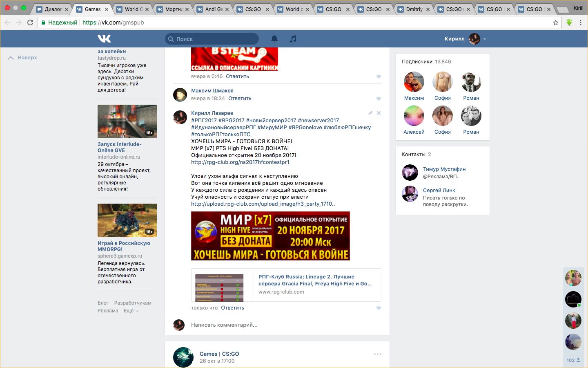Reply to the только что comment via Ответить

click(232, 308)
